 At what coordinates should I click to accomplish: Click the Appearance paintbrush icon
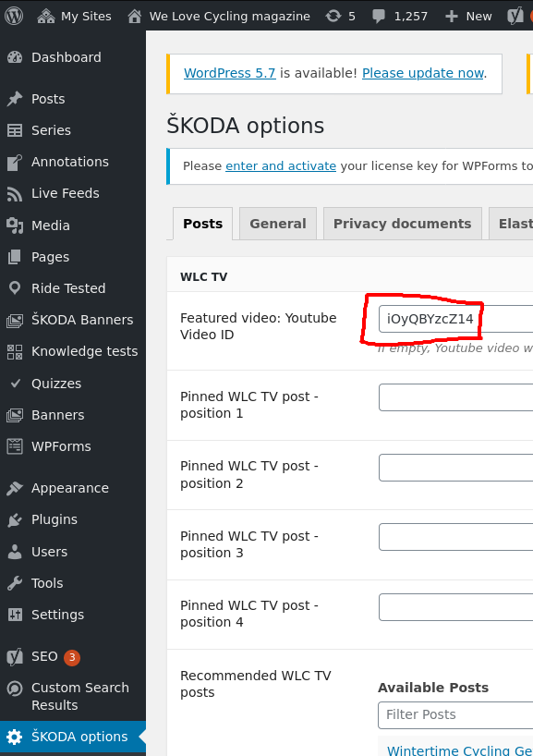[15, 488]
